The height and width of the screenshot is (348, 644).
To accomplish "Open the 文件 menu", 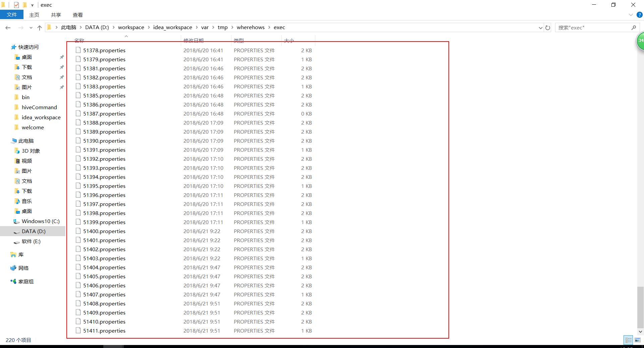I will [x=12, y=15].
